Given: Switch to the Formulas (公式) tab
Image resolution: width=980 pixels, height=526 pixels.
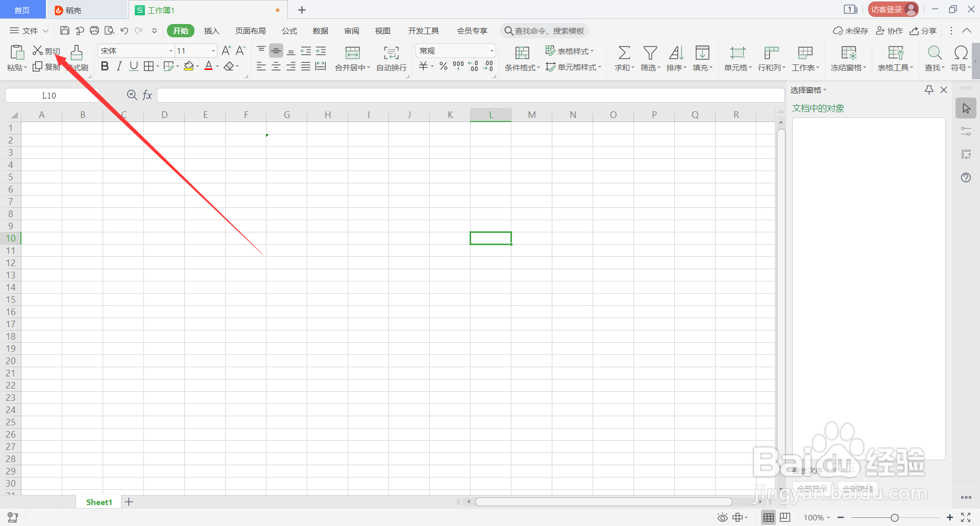Looking at the screenshot, I should click(289, 31).
